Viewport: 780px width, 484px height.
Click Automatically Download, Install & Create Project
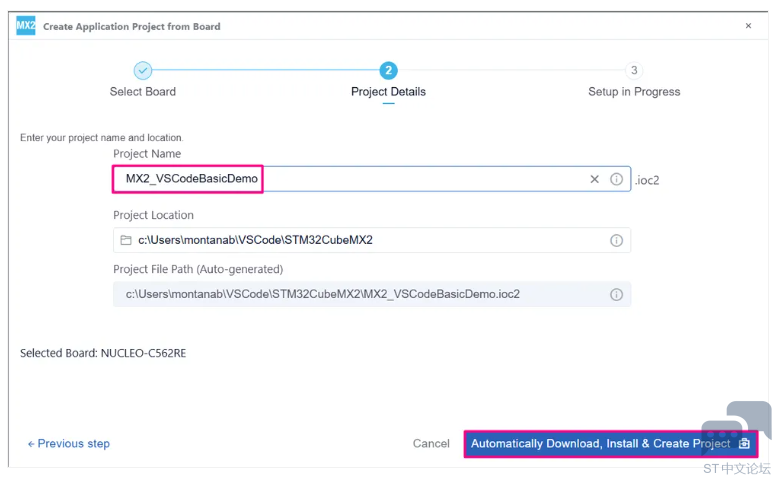point(610,444)
